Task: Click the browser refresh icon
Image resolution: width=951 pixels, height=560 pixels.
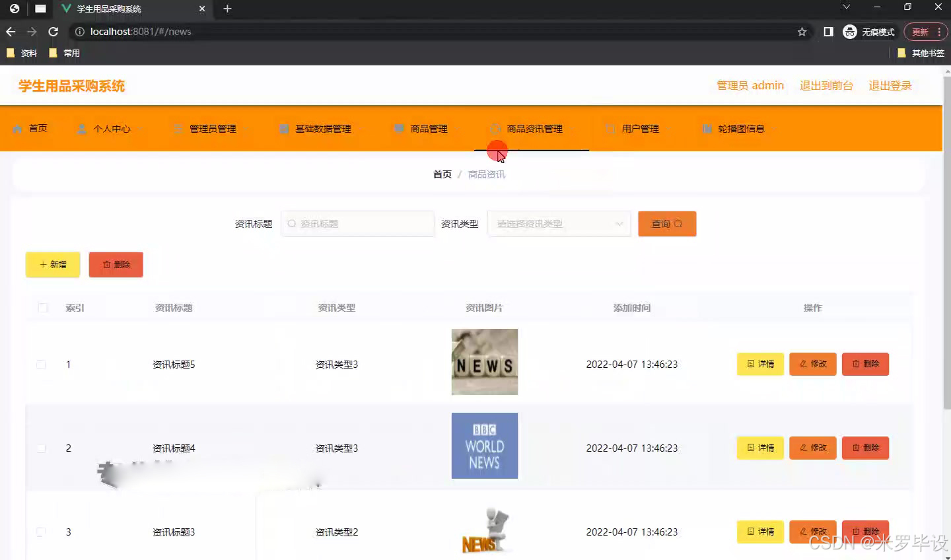Action: click(x=53, y=31)
